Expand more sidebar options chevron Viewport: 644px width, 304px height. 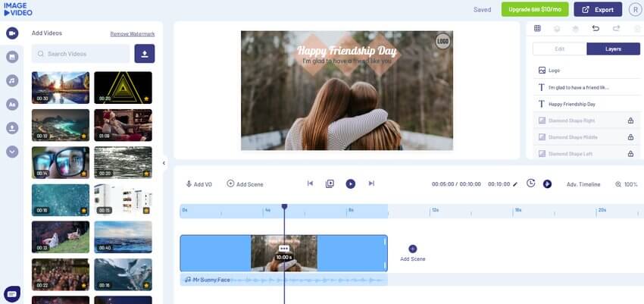(x=12, y=152)
